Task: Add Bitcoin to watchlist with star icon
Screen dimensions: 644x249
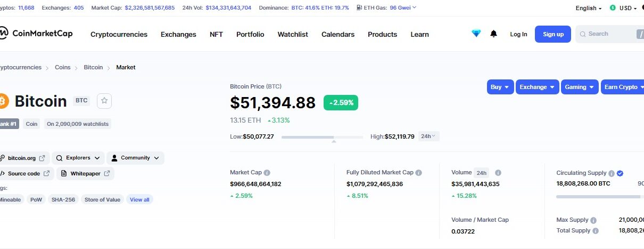Action: pos(105,100)
